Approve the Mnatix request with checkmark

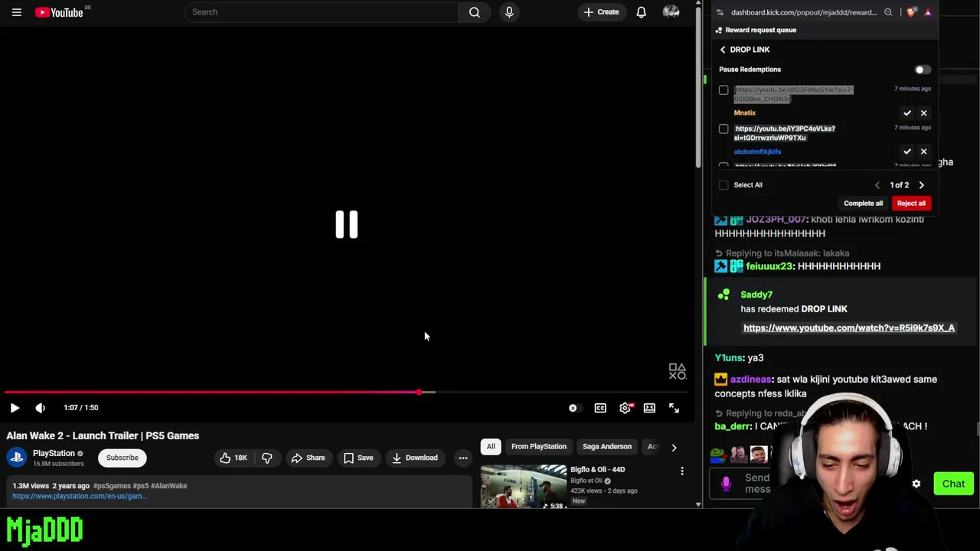[907, 113]
